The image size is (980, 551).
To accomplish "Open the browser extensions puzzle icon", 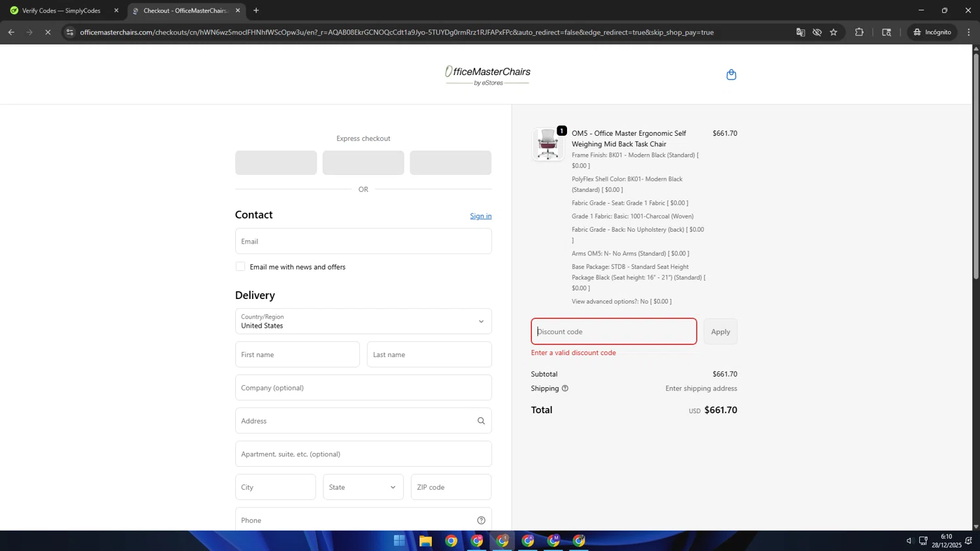I will point(859,32).
